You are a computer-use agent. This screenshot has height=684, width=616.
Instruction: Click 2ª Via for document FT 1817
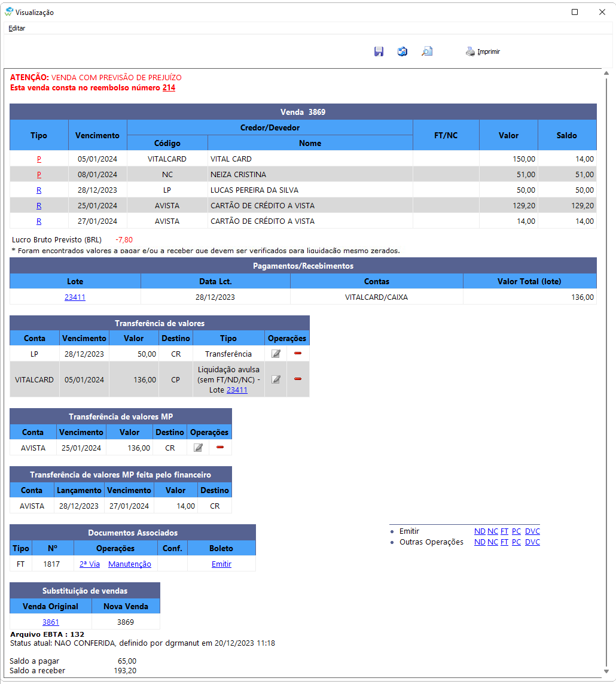(x=90, y=564)
